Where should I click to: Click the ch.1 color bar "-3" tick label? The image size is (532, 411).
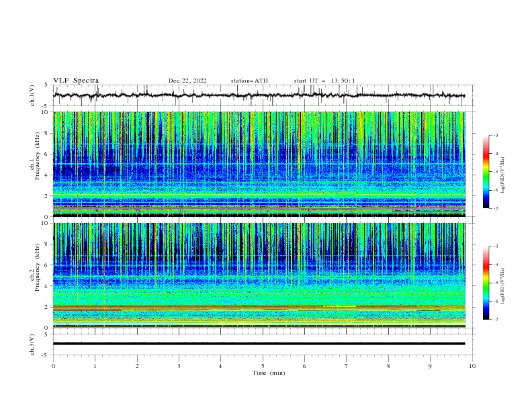[495, 135]
